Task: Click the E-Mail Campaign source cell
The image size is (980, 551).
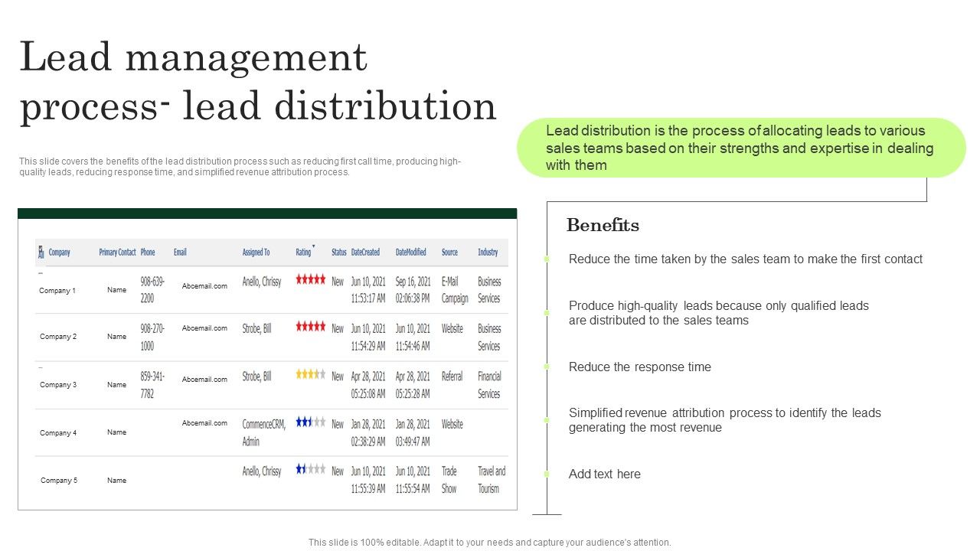Action: (455, 290)
